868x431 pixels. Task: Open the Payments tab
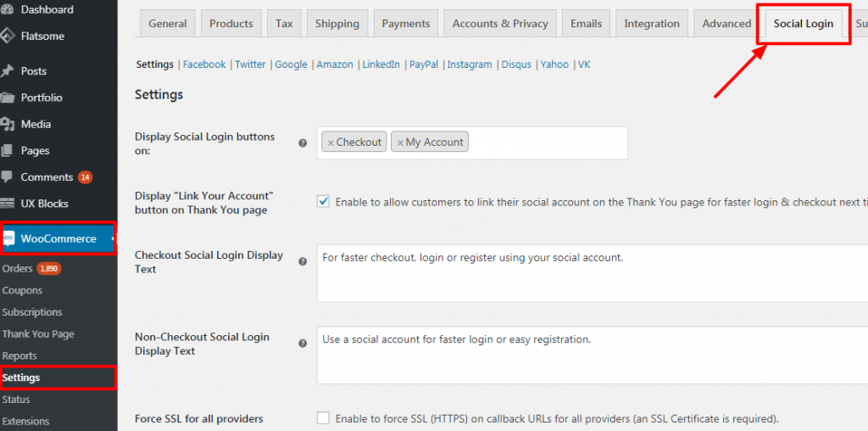click(406, 23)
